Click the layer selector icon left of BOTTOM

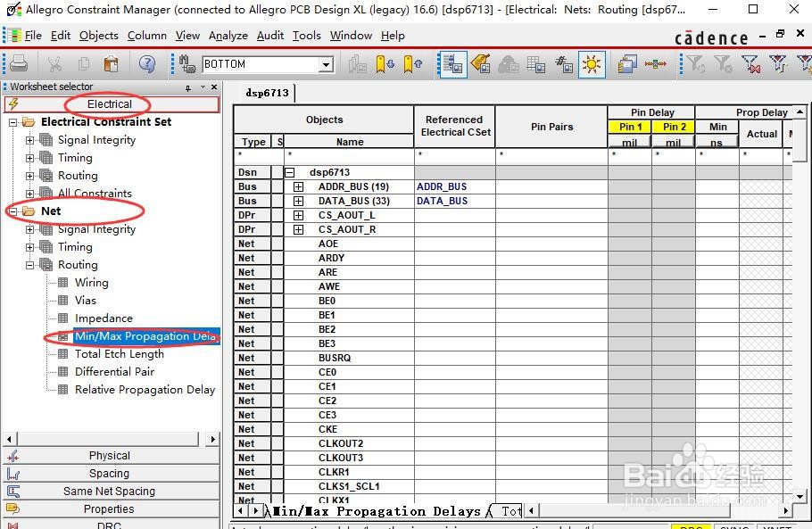(187, 64)
